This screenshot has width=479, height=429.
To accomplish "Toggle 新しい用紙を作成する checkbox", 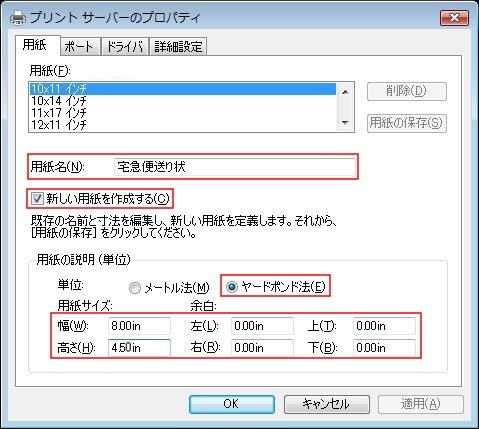I will [x=37, y=199].
